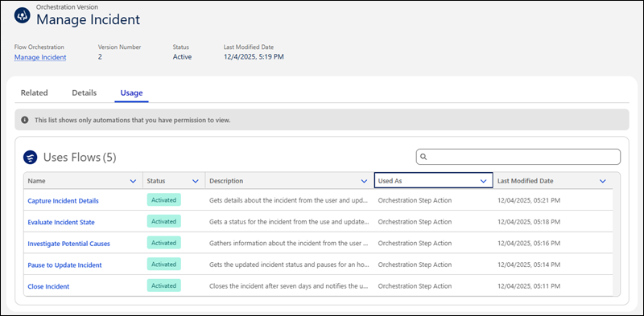Image resolution: width=644 pixels, height=316 pixels.
Task: Click the 12/04/2025, 05:14 PM date cell
Action: (529, 265)
